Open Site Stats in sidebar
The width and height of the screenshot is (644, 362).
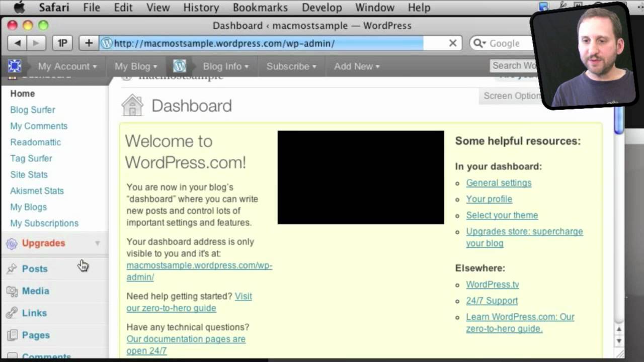pos(29,174)
